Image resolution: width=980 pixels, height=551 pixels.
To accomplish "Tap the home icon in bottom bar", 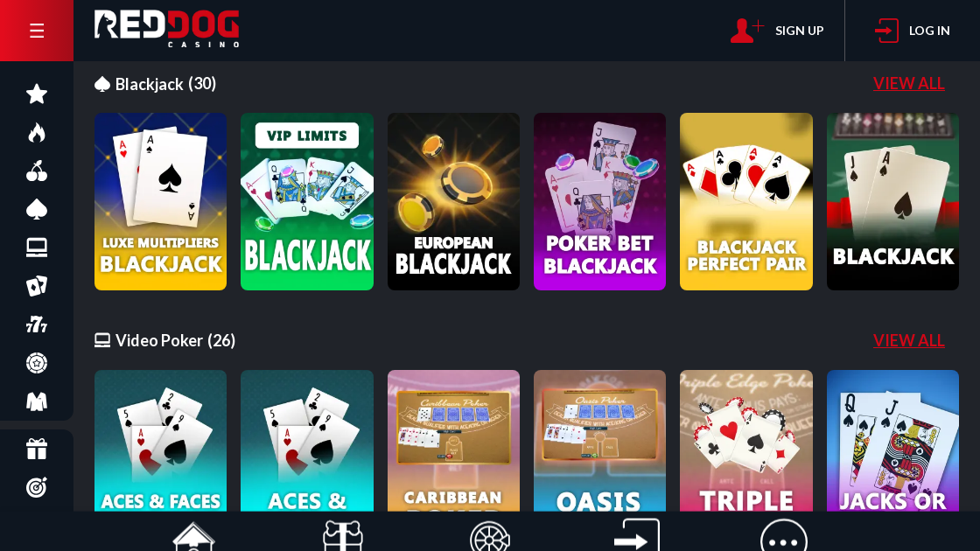I will (x=193, y=536).
